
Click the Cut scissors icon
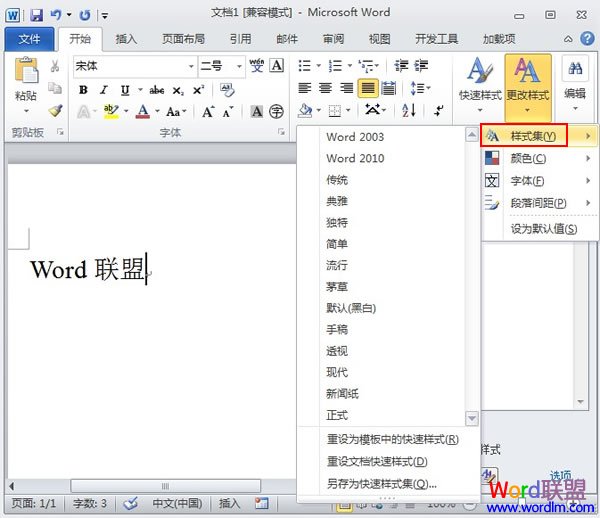click(x=55, y=66)
